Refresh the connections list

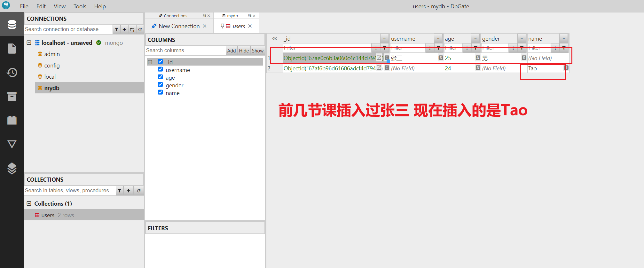pyautogui.click(x=140, y=29)
